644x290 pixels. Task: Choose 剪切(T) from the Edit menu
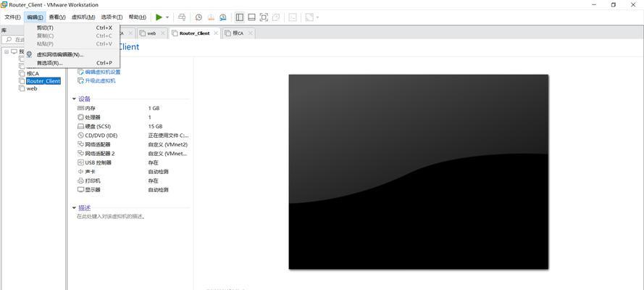pyautogui.click(x=72, y=28)
